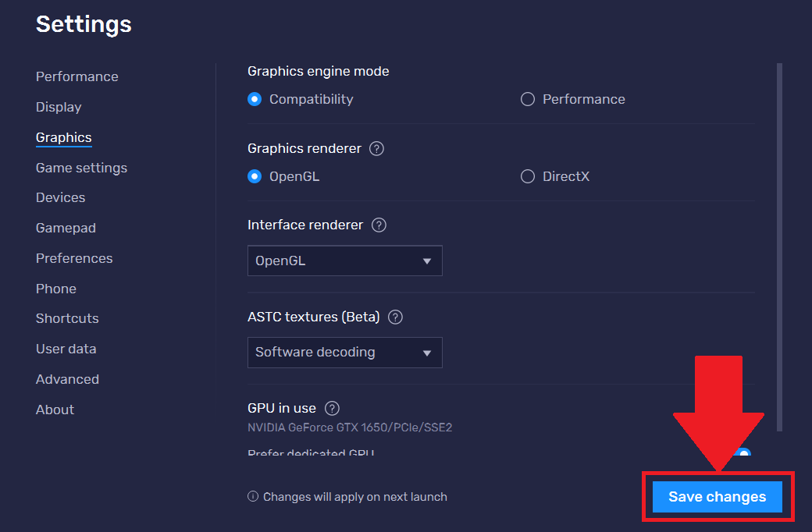Open the Interface renderer dropdown
The width and height of the screenshot is (812, 532).
[344, 261]
